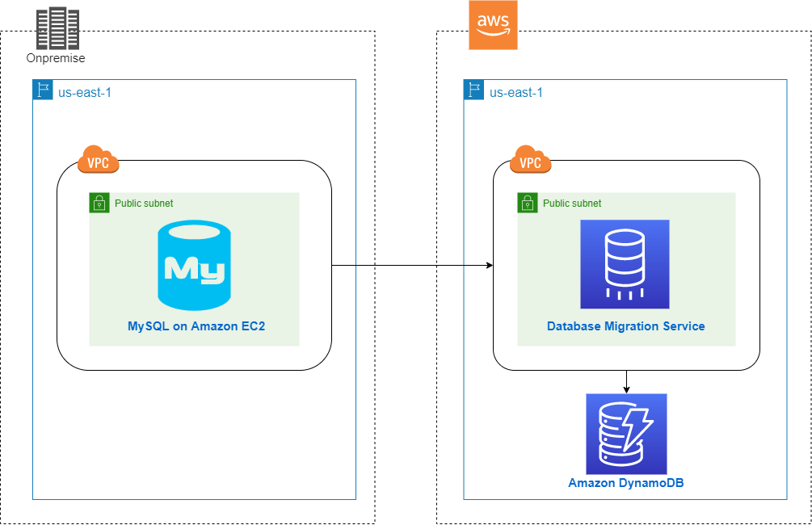Viewport: 812px width, 525px height.
Task: Click the arrow pointing down to DynamoDB
Action: (627, 382)
